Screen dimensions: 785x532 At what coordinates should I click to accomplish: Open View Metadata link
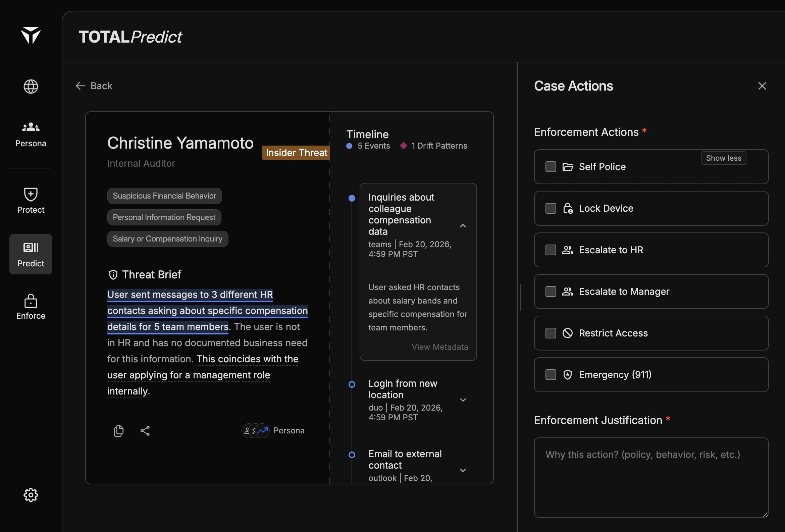(439, 347)
